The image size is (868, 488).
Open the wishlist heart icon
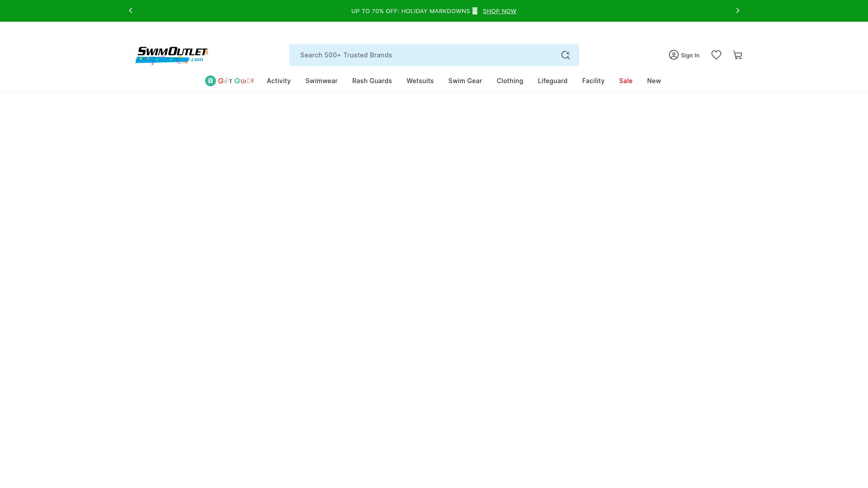pyautogui.click(x=716, y=55)
